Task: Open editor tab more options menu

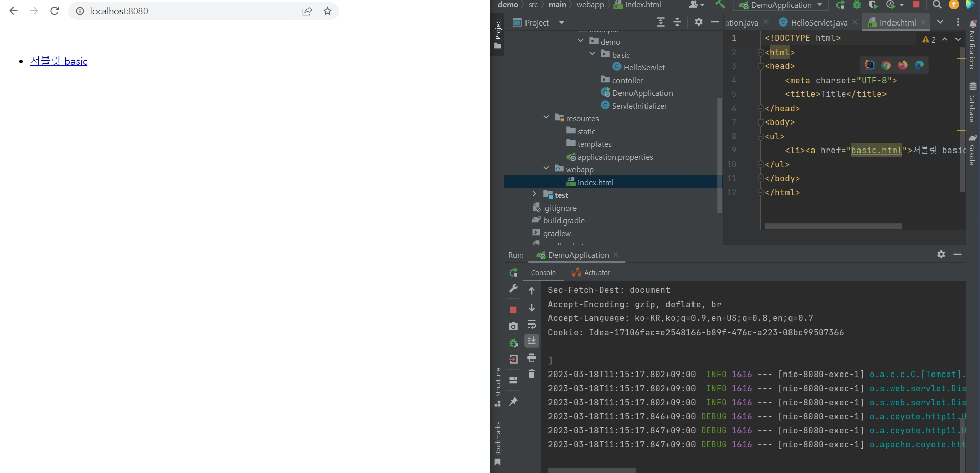Action: point(958,22)
